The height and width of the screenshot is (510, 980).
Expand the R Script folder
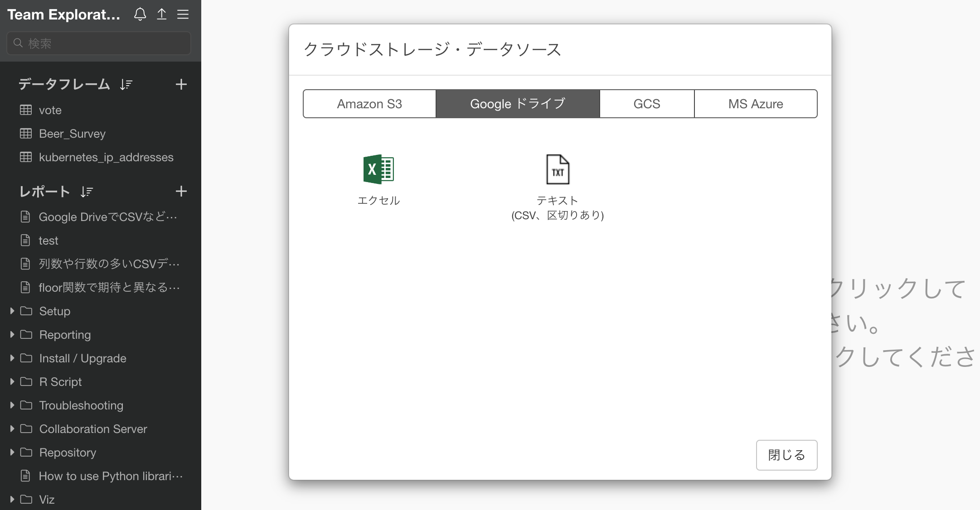tap(12, 381)
